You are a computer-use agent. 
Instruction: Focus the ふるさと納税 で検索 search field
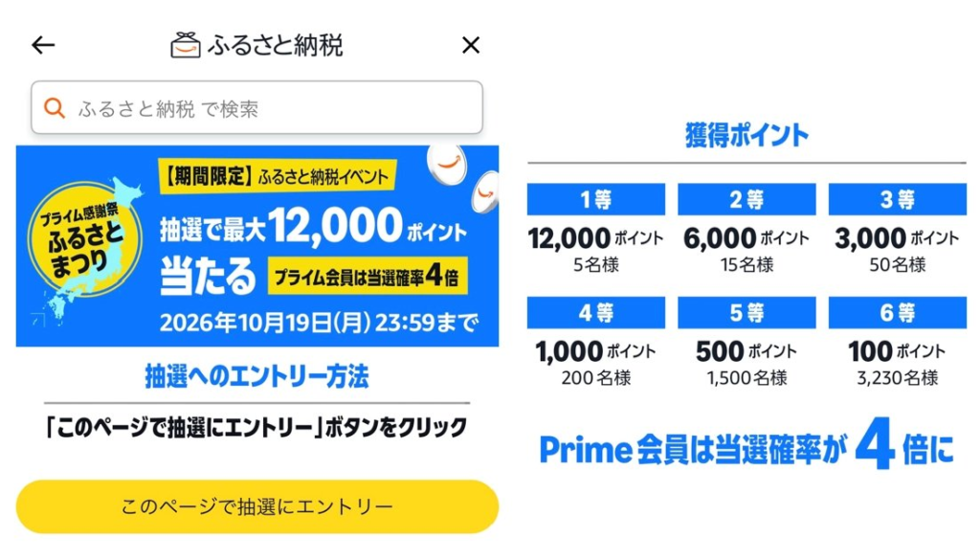click(x=256, y=107)
